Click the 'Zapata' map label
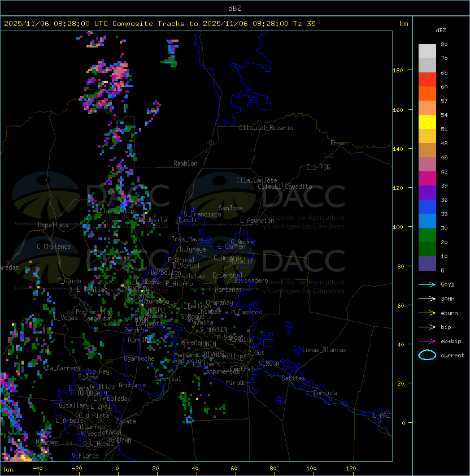 [x=125, y=421]
